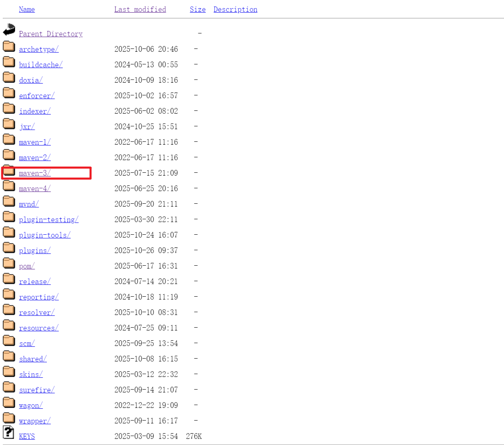Open the plugin-testing/ directory link
Viewport: 504px width, 445px height.
(49, 220)
